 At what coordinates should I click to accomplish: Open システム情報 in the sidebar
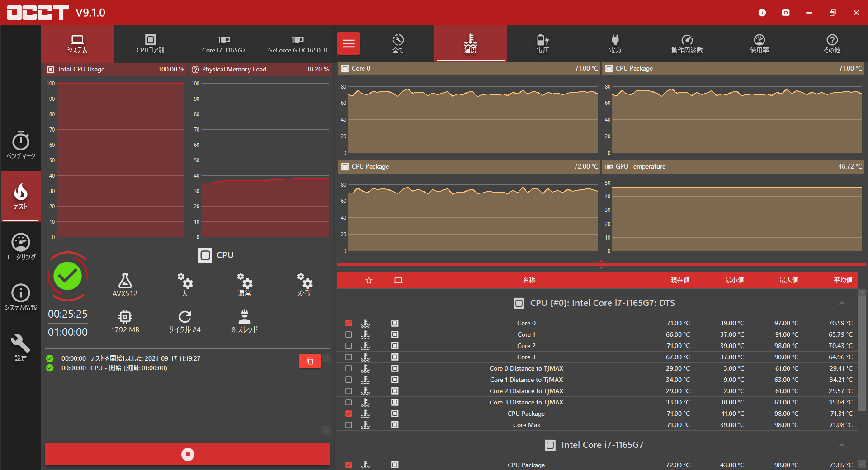(21, 297)
